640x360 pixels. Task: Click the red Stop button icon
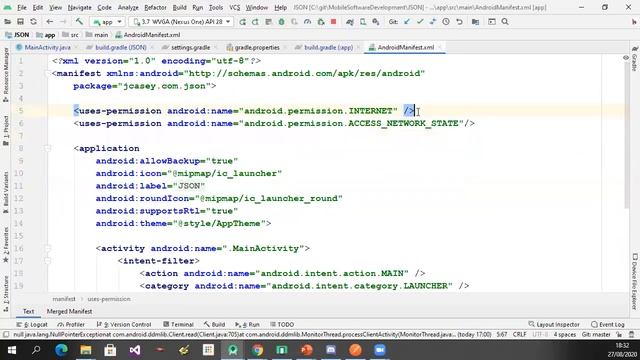[x=333, y=22]
